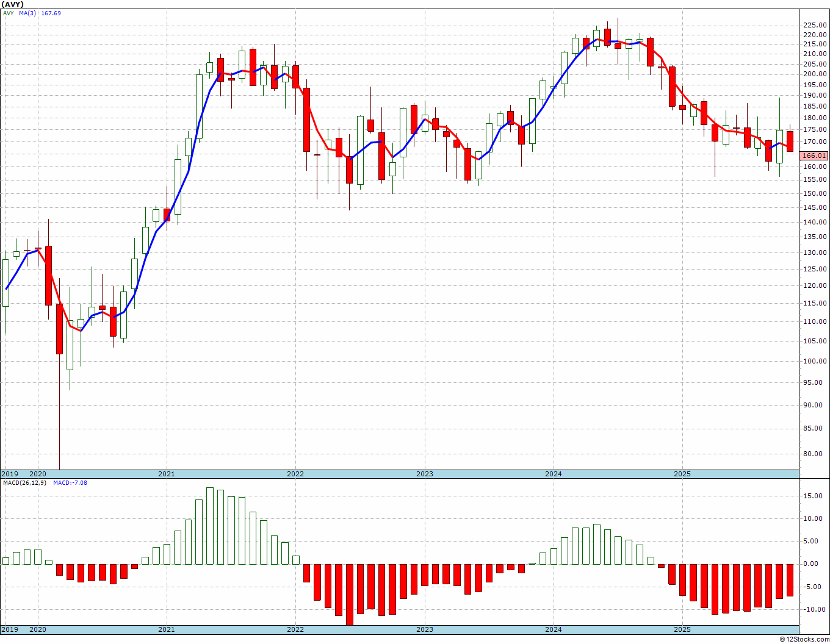Select the 205.00 price axis label
This screenshot has width=830, height=644.
(815, 64)
